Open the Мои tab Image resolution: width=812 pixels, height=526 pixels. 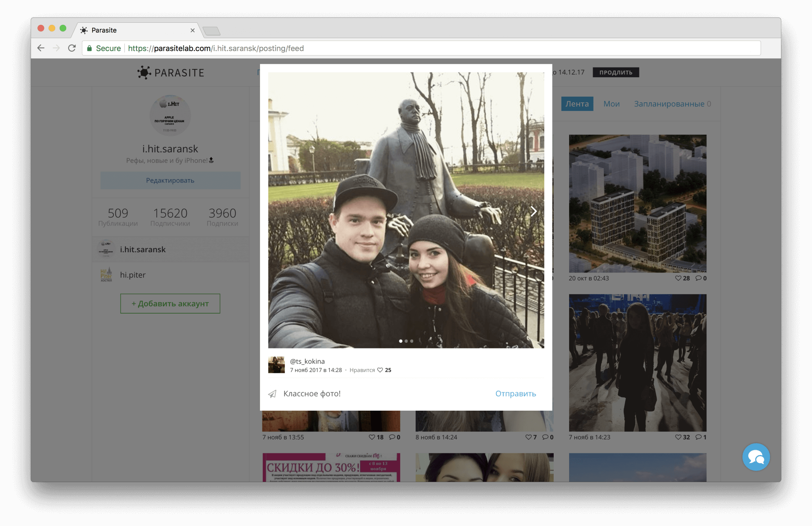click(611, 104)
